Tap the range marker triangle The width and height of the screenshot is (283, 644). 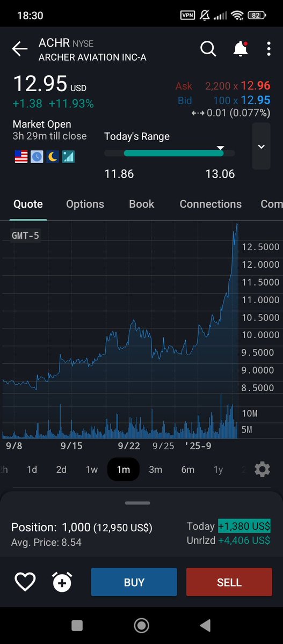pos(220,147)
